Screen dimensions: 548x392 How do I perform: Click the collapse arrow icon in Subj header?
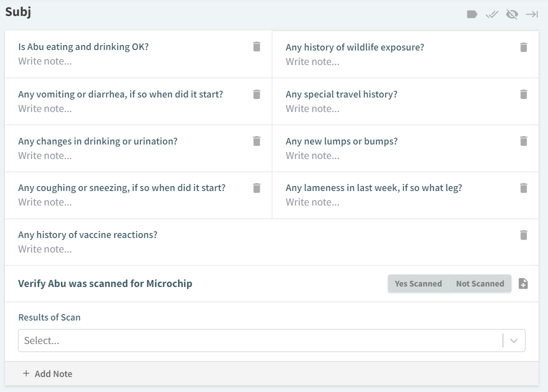point(531,14)
